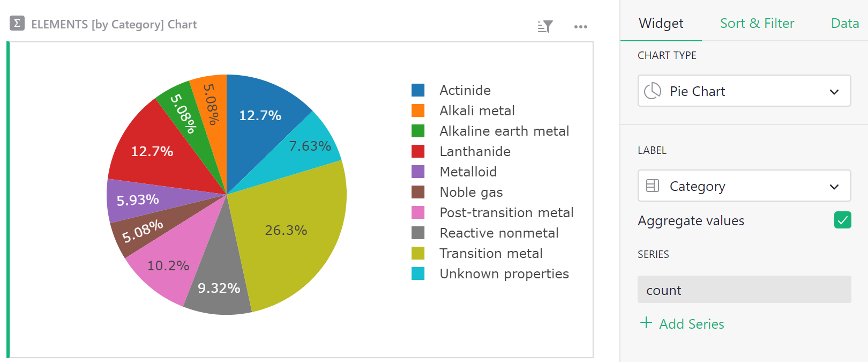Viewport: 868px width, 362px height.
Task: Select the Widget tab heading
Action: tap(661, 23)
